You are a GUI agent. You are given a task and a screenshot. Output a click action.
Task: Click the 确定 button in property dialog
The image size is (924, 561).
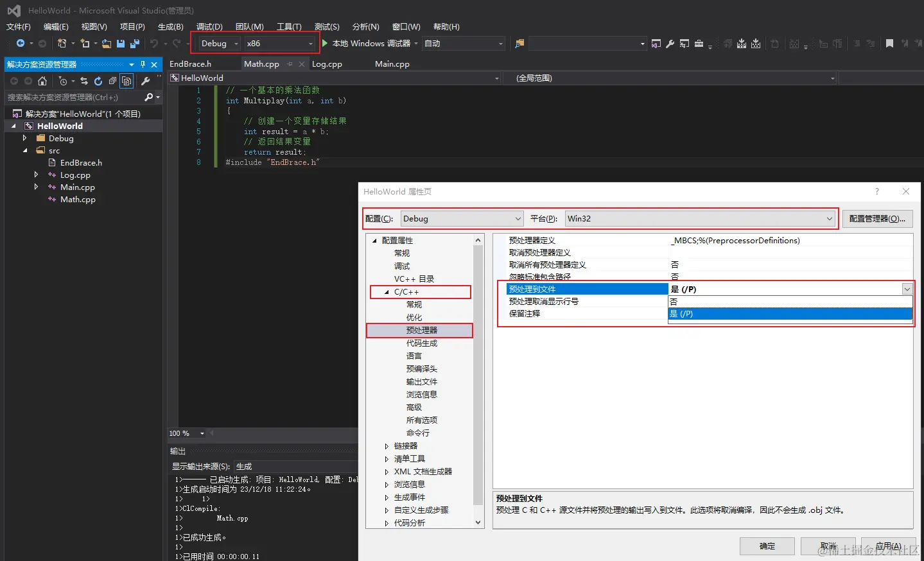(x=767, y=546)
